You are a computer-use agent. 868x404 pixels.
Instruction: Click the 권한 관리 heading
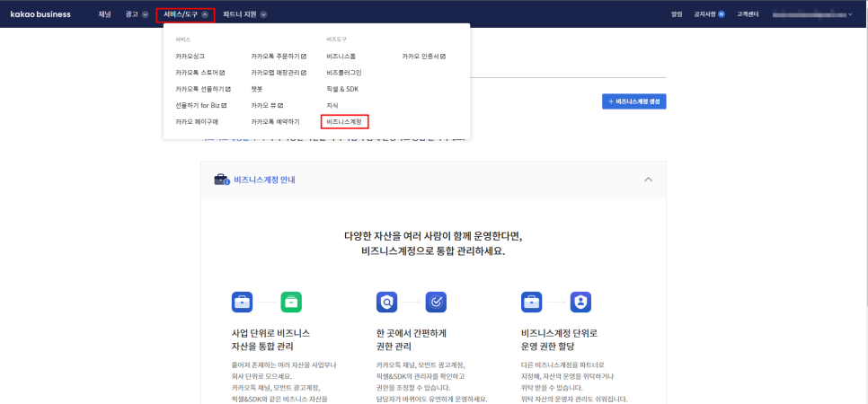(395, 347)
